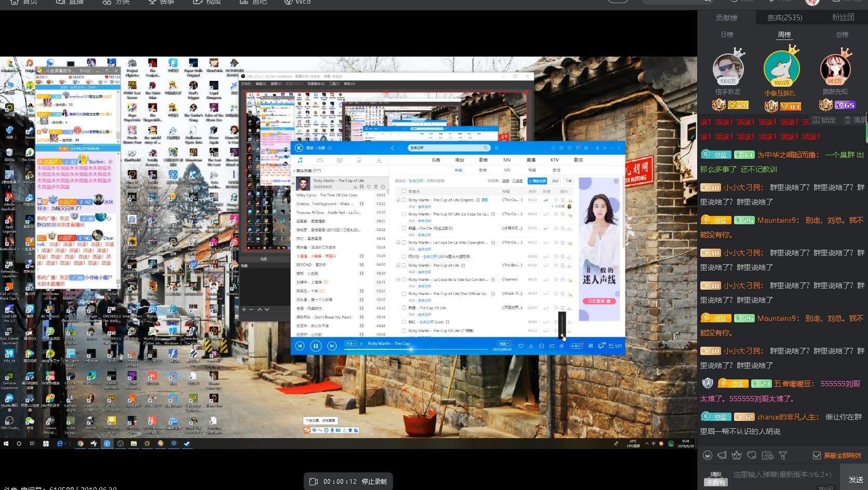The width and height of the screenshot is (868, 490).
Task: Click the magnifier icon in the music search box
Action: tap(485, 147)
